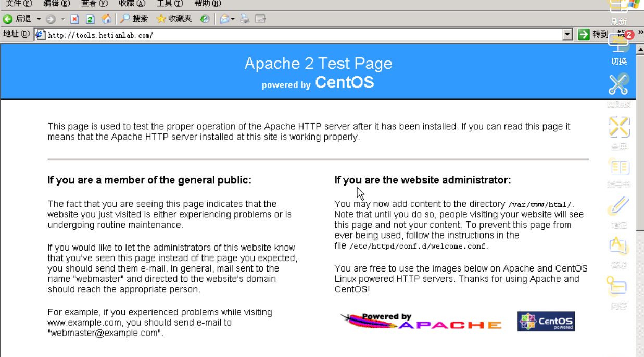This screenshot has width=644, height=357.
Task: Open the 工具(T) menu
Action: click(170, 4)
